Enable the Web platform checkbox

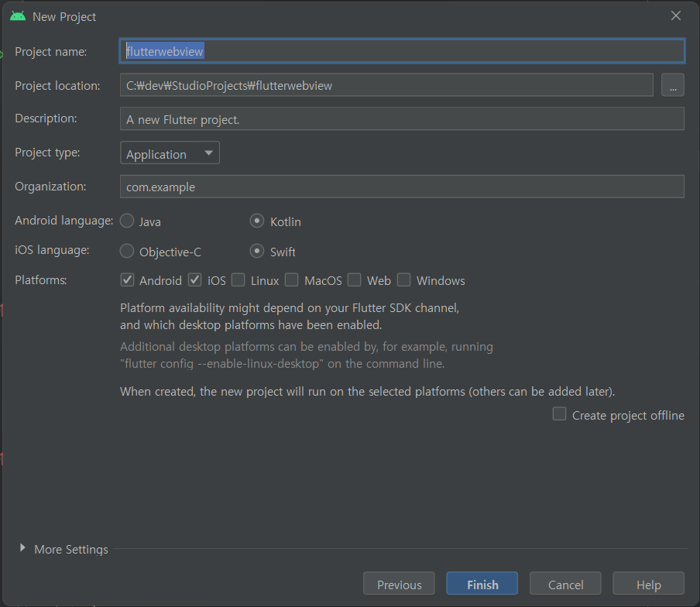pos(355,280)
